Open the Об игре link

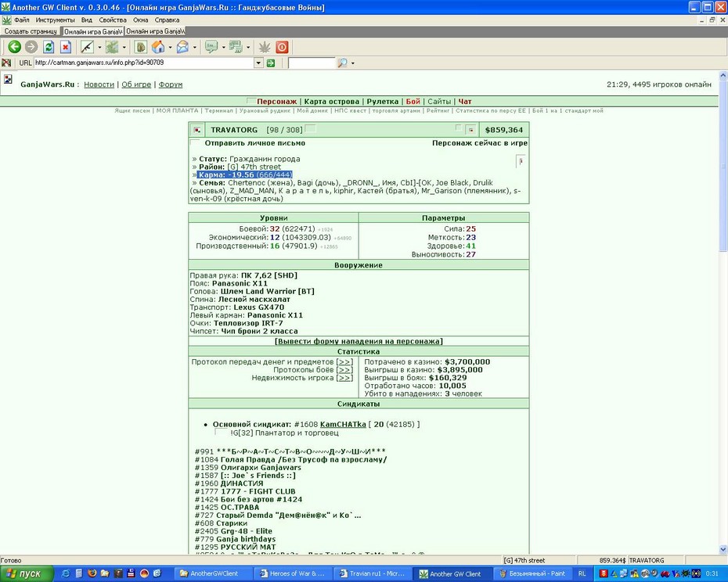pos(136,84)
